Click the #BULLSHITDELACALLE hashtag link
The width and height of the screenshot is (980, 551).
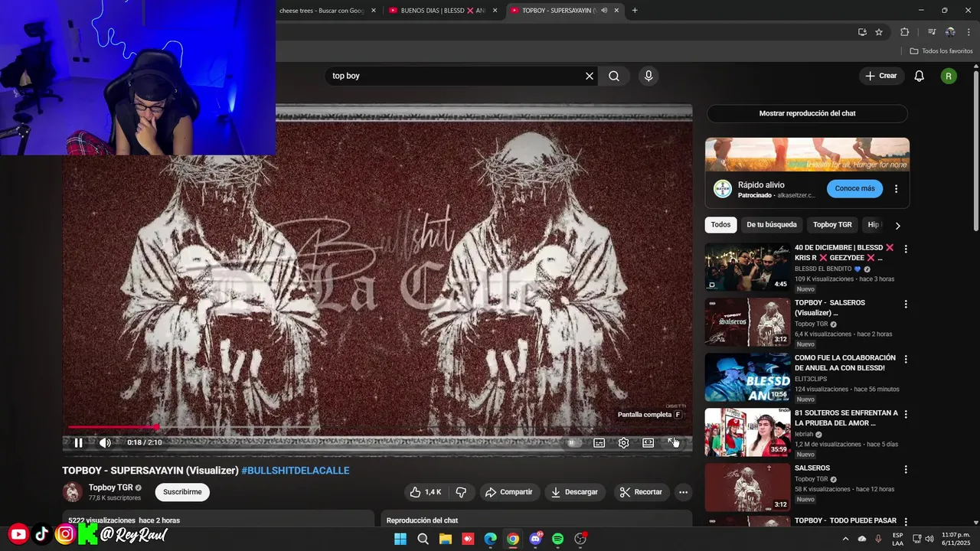pyautogui.click(x=295, y=471)
